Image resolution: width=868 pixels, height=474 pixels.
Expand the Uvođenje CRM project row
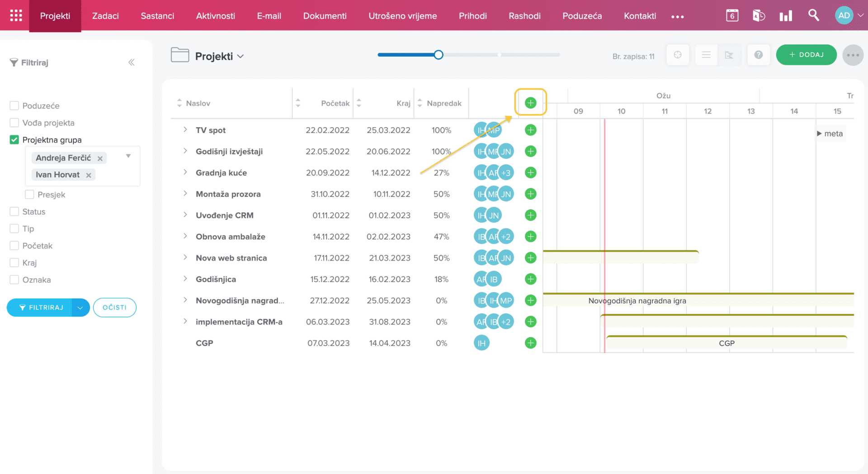click(x=185, y=215)
